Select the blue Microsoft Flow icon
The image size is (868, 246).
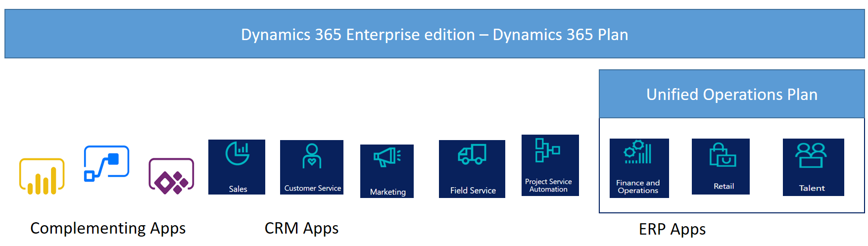[106, 163]
